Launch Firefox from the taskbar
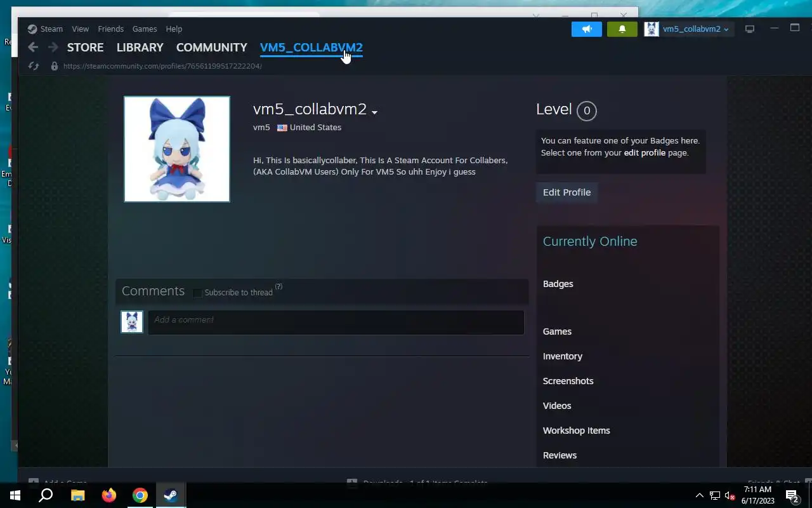The image size is (812, 508). [x=109, y=495]
